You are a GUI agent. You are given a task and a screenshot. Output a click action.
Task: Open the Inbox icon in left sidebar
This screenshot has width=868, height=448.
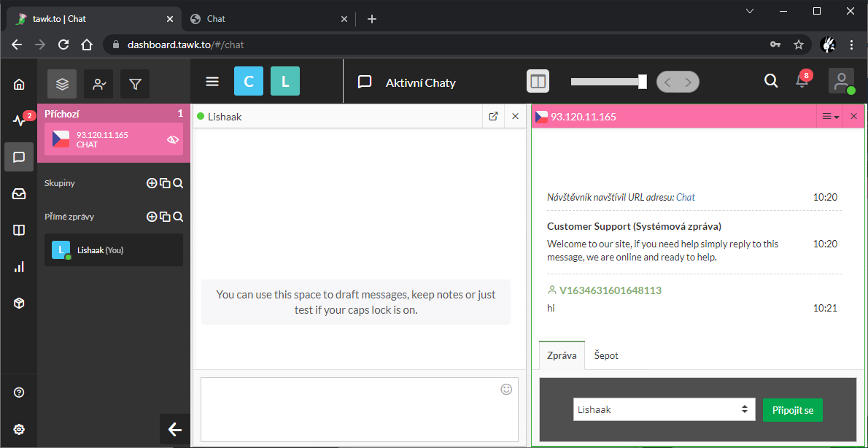[x=19, y=193]
